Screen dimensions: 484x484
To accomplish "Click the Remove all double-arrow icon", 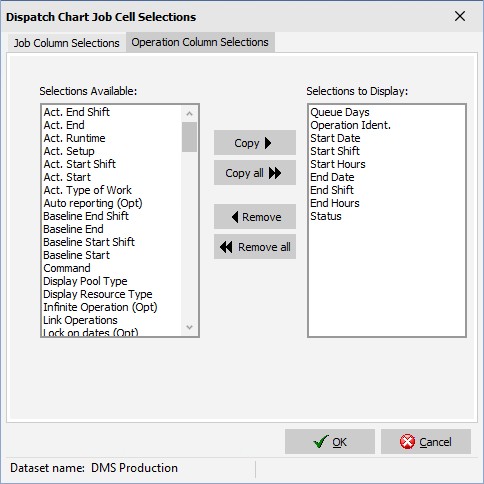I will 226,247.
